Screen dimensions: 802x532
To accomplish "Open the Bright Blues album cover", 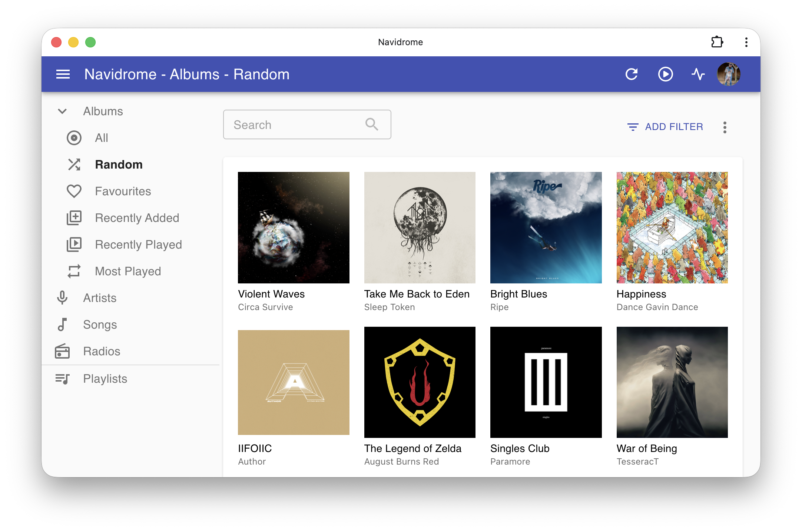I will (x=546, y=227).
